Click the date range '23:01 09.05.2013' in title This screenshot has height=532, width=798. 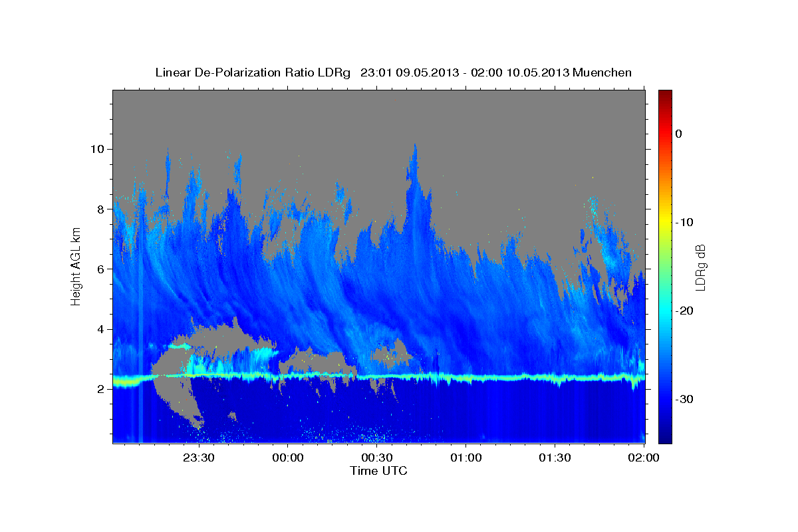[x=410, y=72]
